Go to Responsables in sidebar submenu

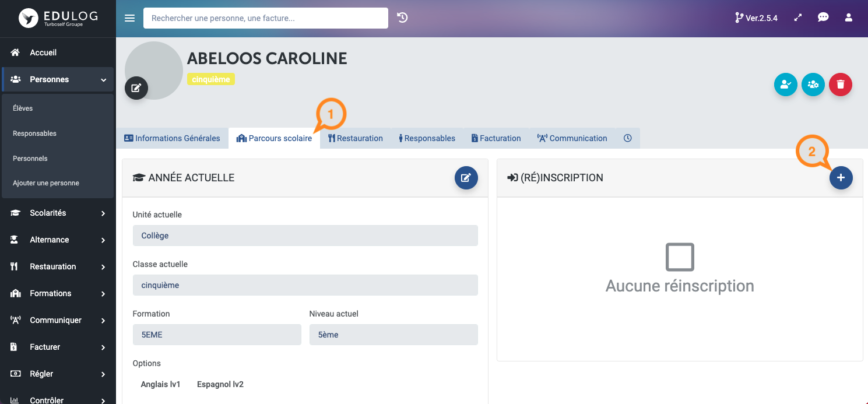coord(34,134)
